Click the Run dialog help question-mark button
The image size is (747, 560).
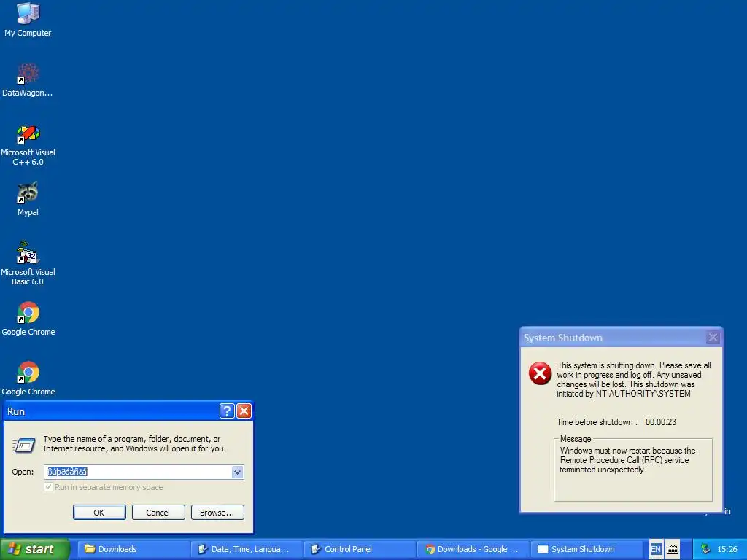pyautogui.click(x=227, y=411)
